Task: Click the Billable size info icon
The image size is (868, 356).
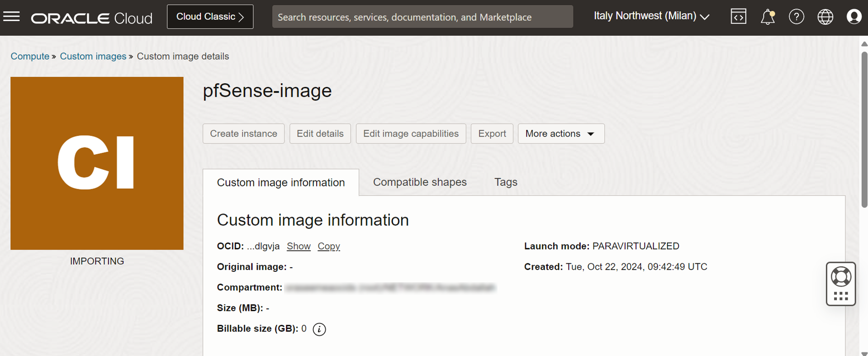Action: click(x=319, y=329)
